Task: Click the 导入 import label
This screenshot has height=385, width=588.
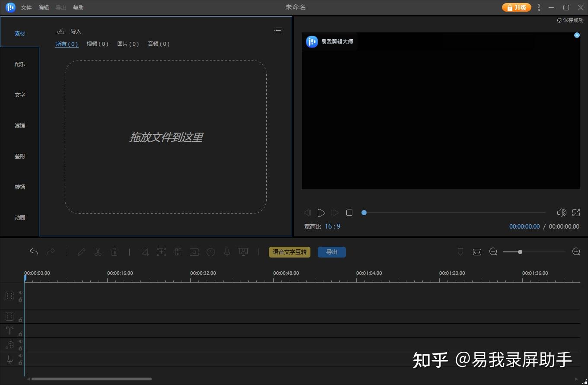Action: pos(76,31)
